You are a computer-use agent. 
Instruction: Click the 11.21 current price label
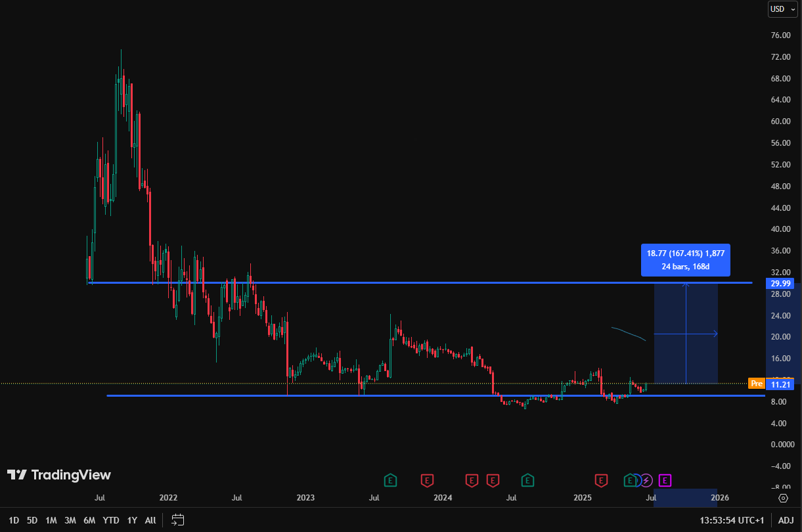[x=780, y=384]
